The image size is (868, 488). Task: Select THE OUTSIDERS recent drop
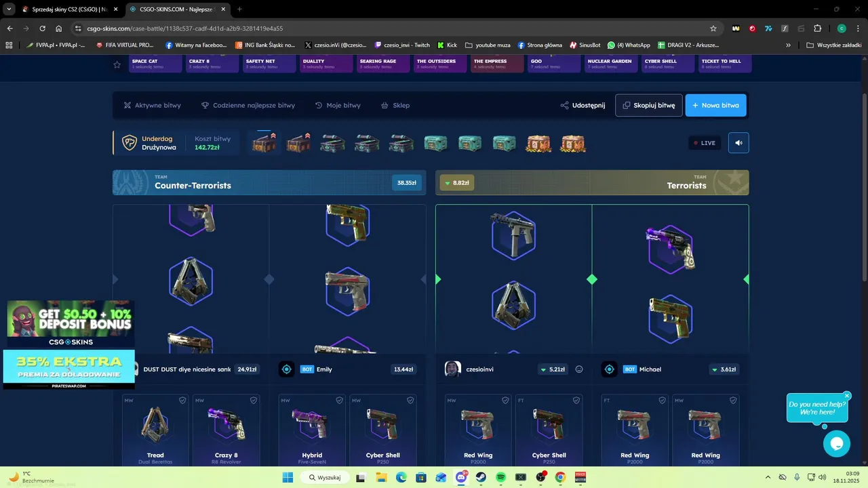click(x=440, y=64)
